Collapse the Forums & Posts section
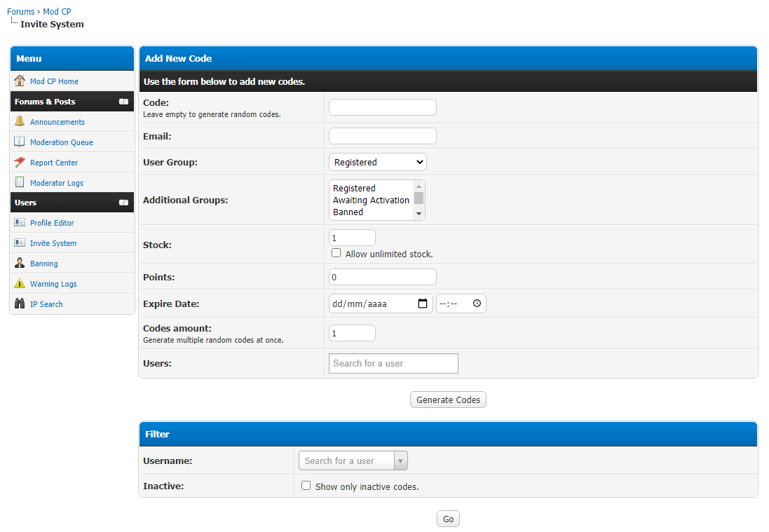Screen dimensions: 769x532 coord(123,102)
